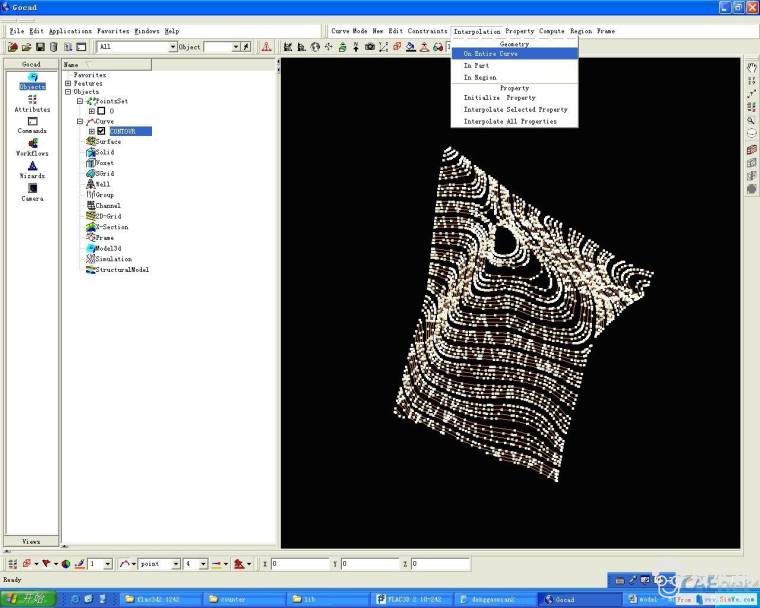Launch the Wizards panel icon
Image resolution: width=760 pixels, height=608 pixels.
[32, 170]
